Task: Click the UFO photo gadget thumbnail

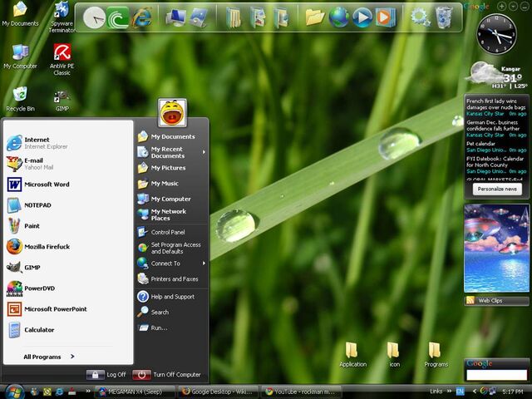Action: click(496, 248)
